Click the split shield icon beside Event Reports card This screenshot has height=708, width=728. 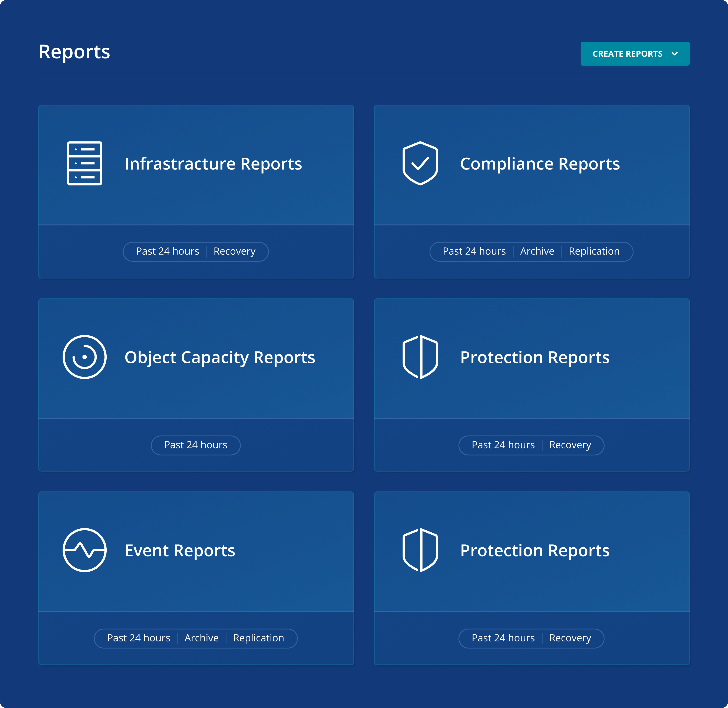tap(420, 550)
